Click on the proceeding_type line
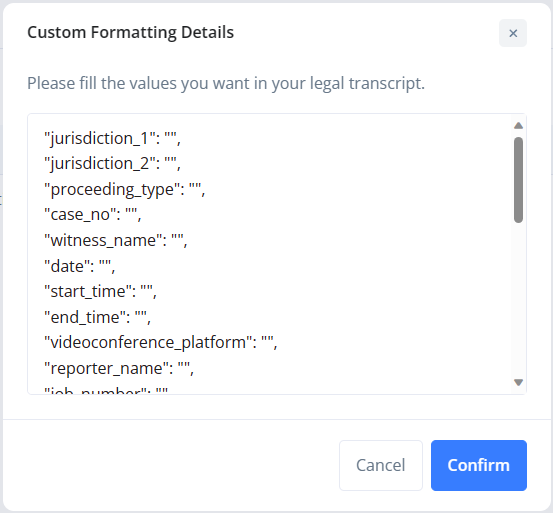The image size is (553, 513). coord(124,189)
